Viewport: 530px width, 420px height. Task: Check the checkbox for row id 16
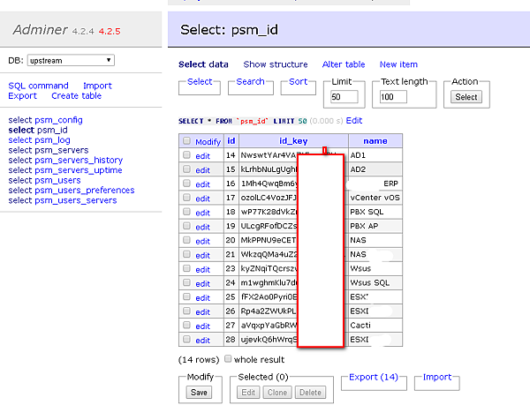[186, 184]
